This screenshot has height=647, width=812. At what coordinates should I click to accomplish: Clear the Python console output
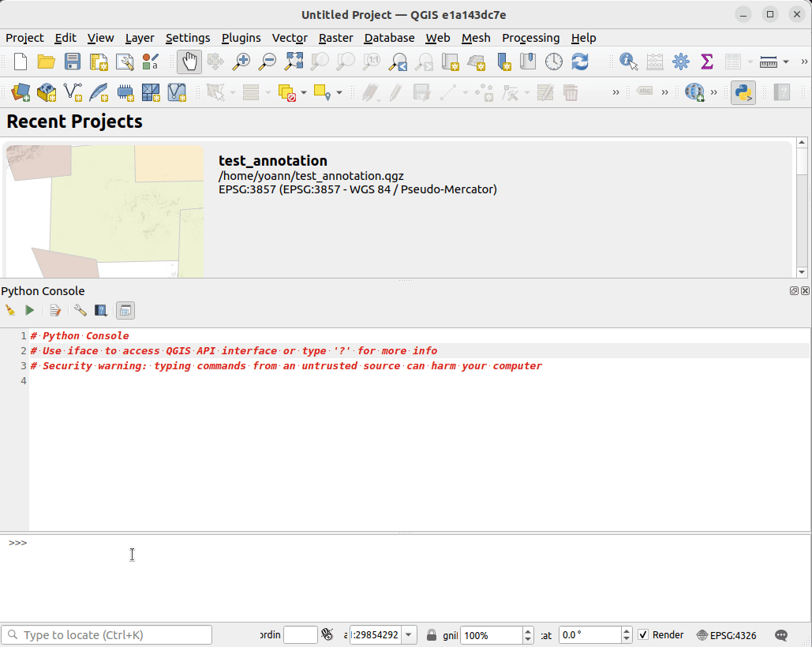pos(9,309)
